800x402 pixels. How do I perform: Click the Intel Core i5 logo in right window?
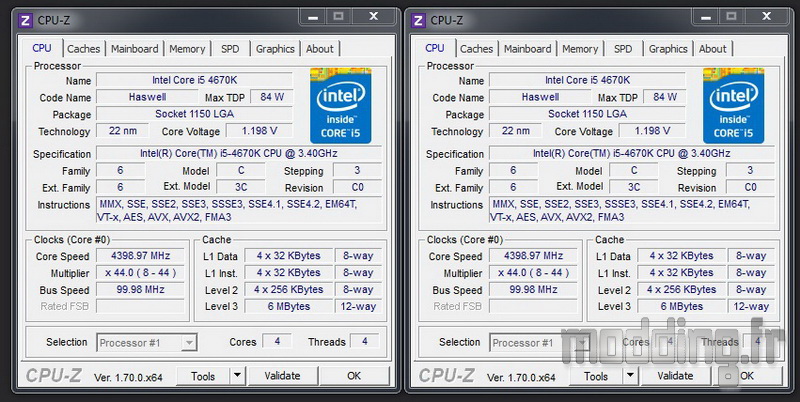pyautogui.click(x=733, y=106)
